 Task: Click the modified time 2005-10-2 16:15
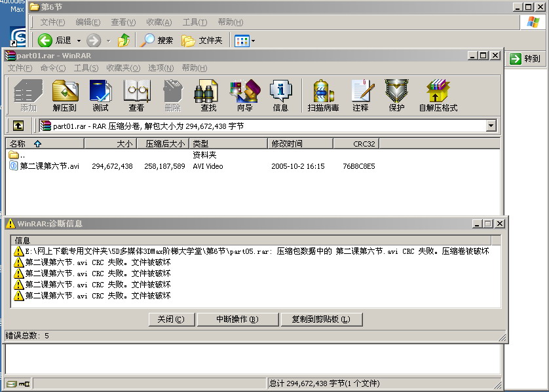pos(298,166)
